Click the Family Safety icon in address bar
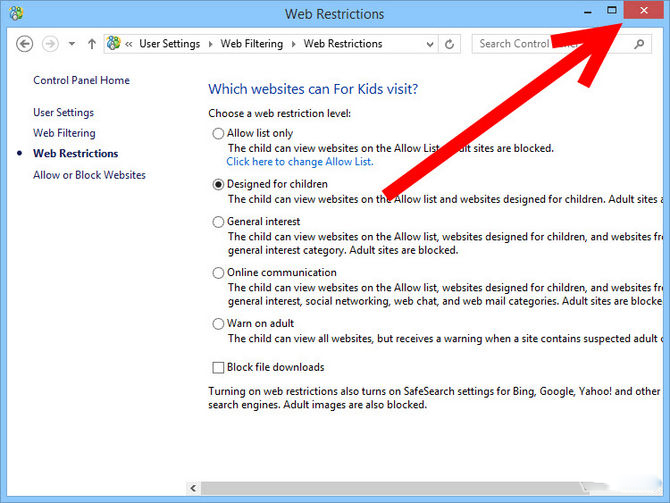Image resolution: width=670 pixels, height=503 pixels. (114, 43)
